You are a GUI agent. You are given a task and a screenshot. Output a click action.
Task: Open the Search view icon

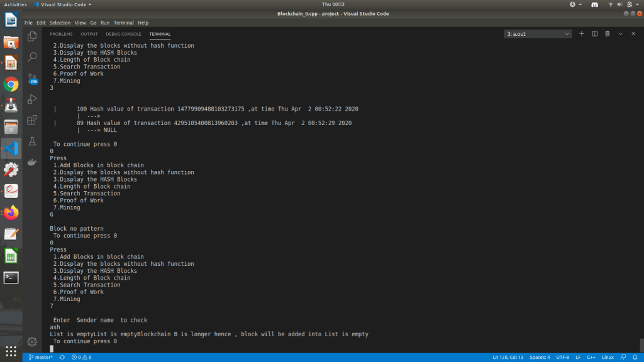(32, 57)
